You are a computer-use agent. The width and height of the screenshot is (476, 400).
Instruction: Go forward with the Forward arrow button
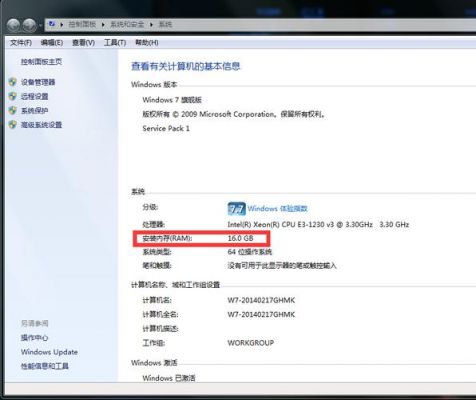(29, 25)
